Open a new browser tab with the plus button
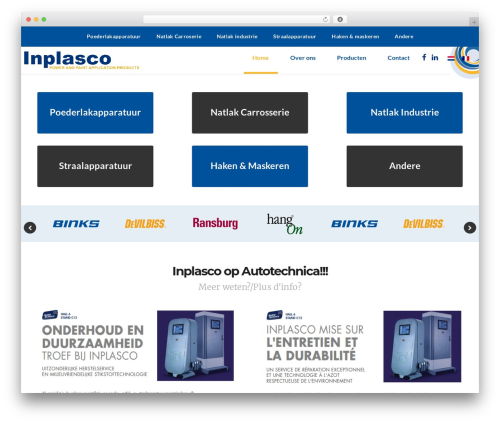500x423 pixels. tap(474, 22)
